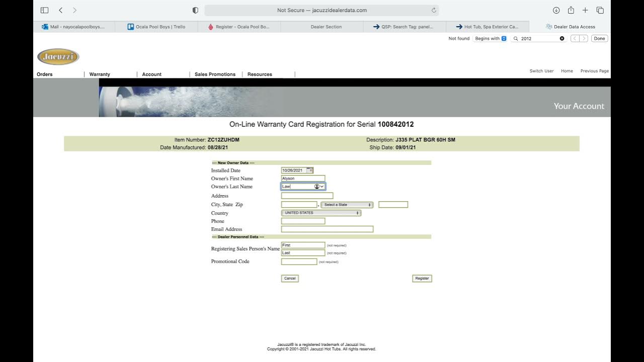The width and height of the screenshot is (644, 362).
Task: Click the magnifier icon in find field
Action: 516,38
